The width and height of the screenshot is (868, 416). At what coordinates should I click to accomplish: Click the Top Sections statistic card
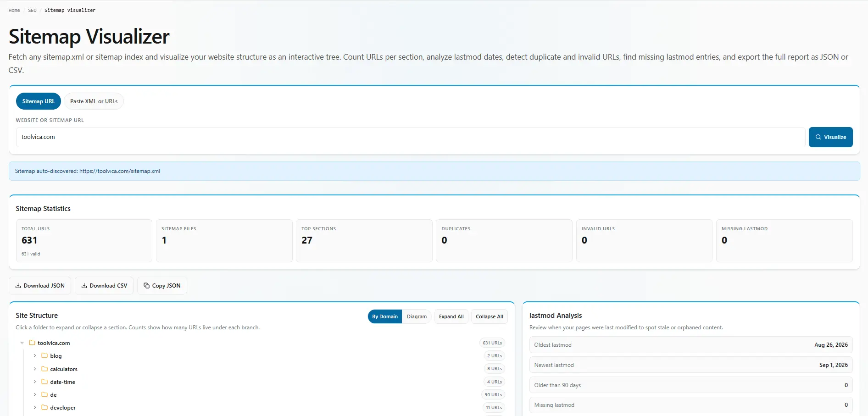click(x=364, y=241)
